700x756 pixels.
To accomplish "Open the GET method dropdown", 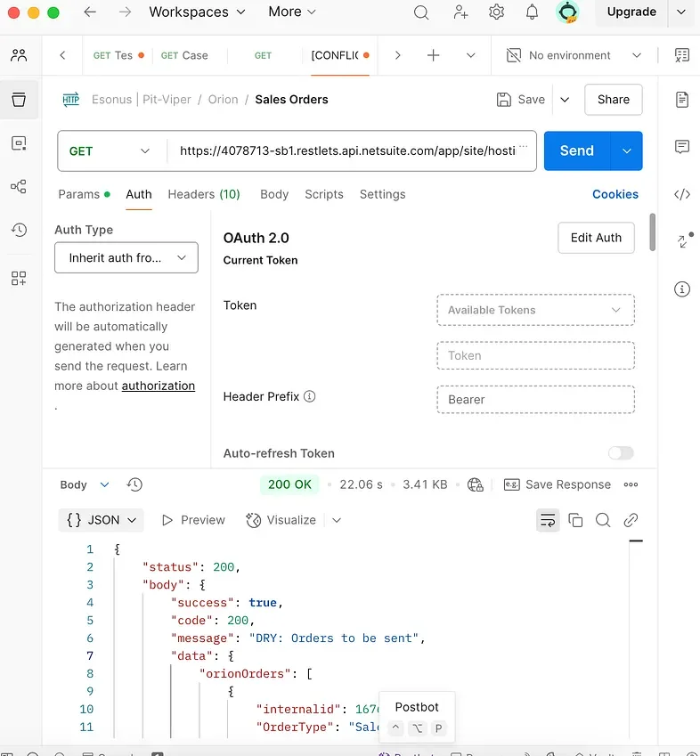I will tap(110, 151).
